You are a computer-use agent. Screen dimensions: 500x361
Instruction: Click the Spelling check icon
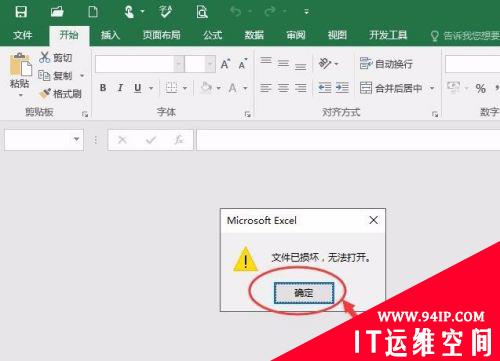[165, 12]
